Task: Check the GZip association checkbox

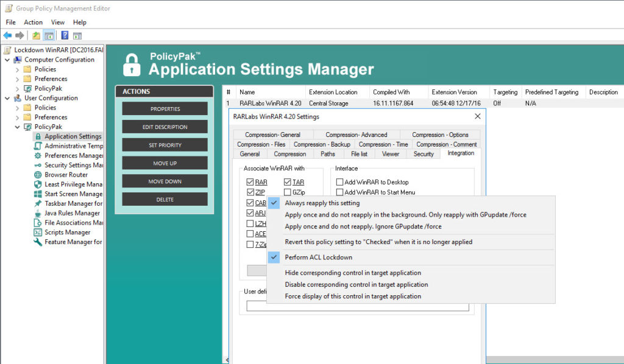Action: 288,192
